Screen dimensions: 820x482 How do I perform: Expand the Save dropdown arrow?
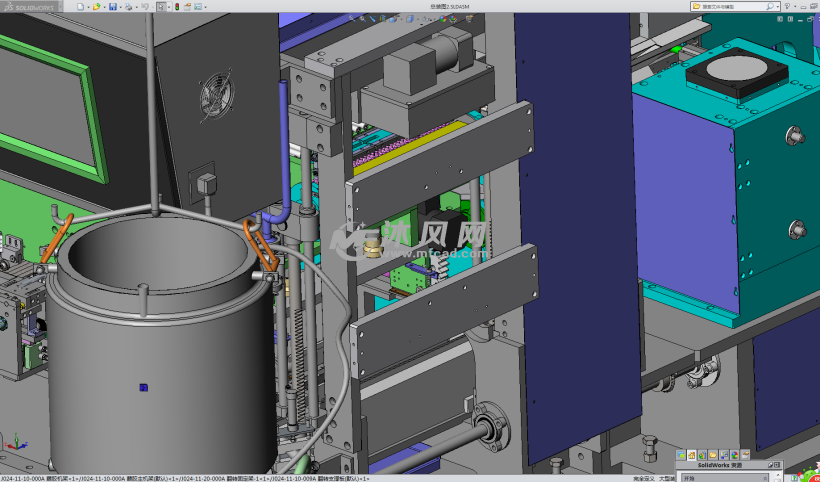[x=120, y=7]
